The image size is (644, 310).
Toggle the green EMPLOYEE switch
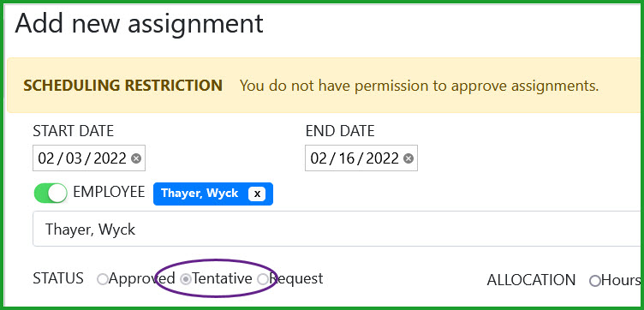51,193
